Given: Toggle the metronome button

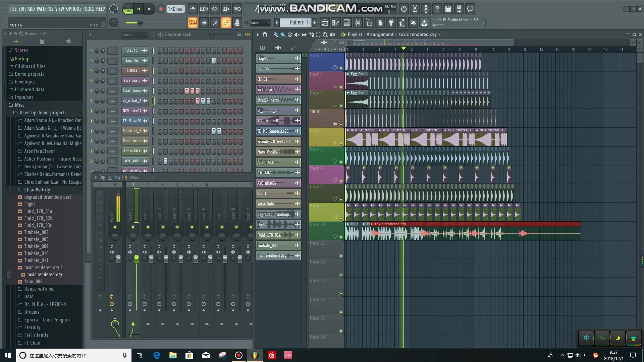Looking at the screenshot, I should (x=193, y=9).
